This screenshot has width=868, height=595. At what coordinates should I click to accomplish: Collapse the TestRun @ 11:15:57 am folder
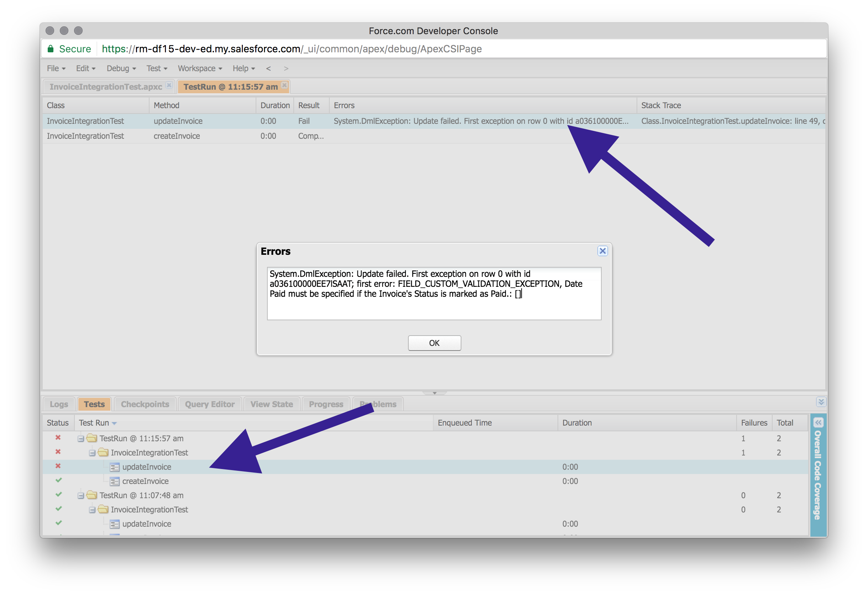(81, 438)
